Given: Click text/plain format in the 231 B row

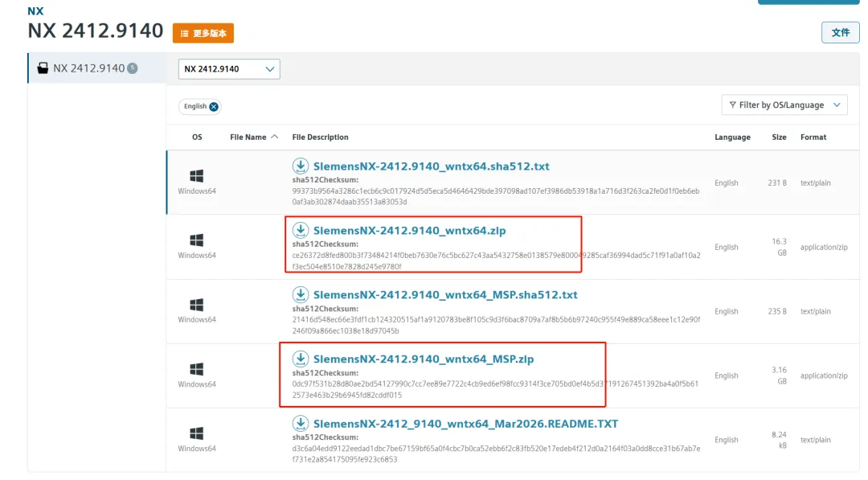Looking at the screenshot, I should (x=816, y=183).
